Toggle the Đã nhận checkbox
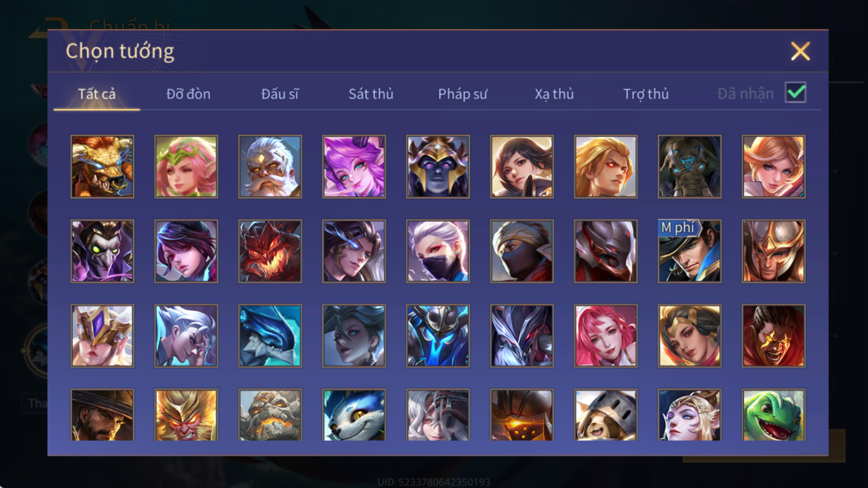Screen dimensions: 868x488 click(x=796, y=93)
